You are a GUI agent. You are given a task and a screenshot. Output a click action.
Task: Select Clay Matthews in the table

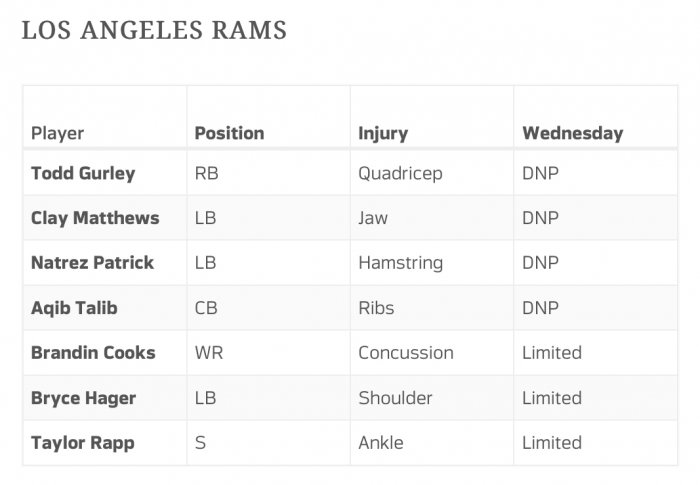pyautogui.click(x=95, y=218)
